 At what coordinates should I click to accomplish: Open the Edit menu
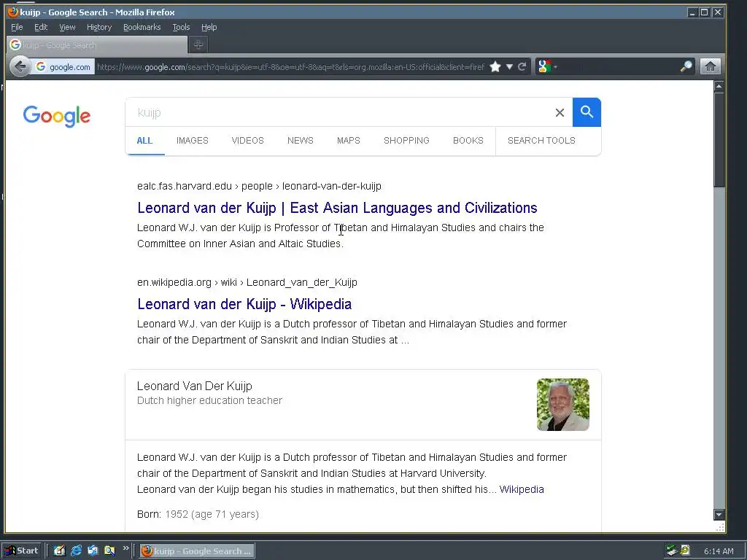click(41, 27)
